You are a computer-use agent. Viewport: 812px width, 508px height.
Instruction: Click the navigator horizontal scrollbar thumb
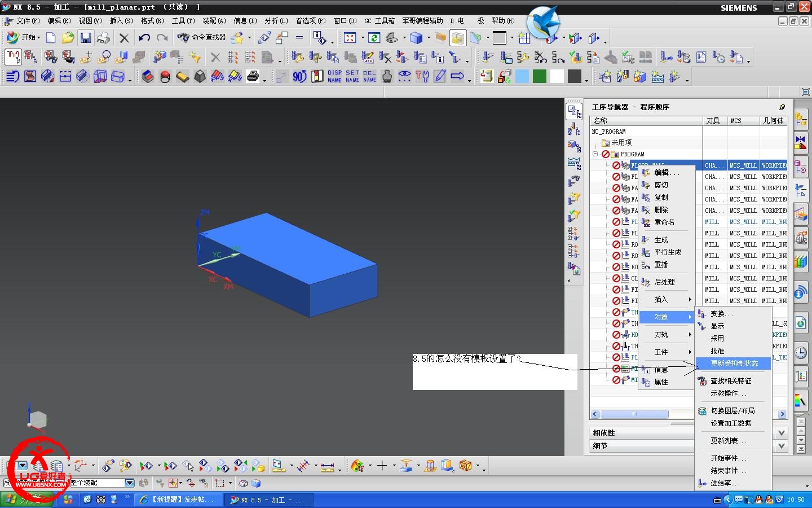pyautogui.click(x=634, y=414)
